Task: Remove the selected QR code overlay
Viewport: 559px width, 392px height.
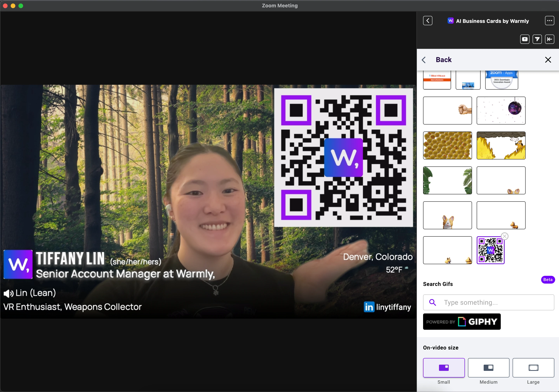Action: click(x=504, y=236)
